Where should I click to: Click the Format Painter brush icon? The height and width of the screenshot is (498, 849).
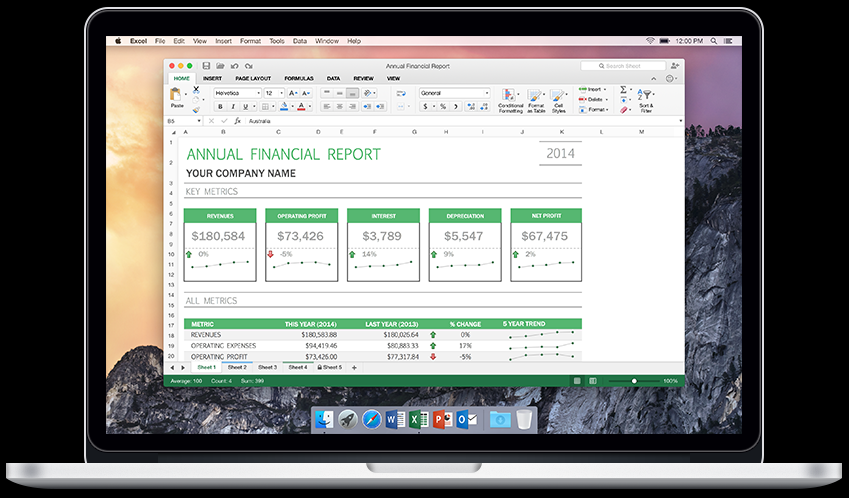197,110
